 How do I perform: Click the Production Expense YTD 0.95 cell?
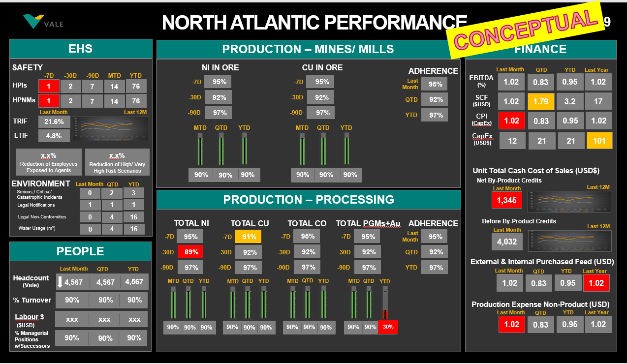click(x=569, y=324)
